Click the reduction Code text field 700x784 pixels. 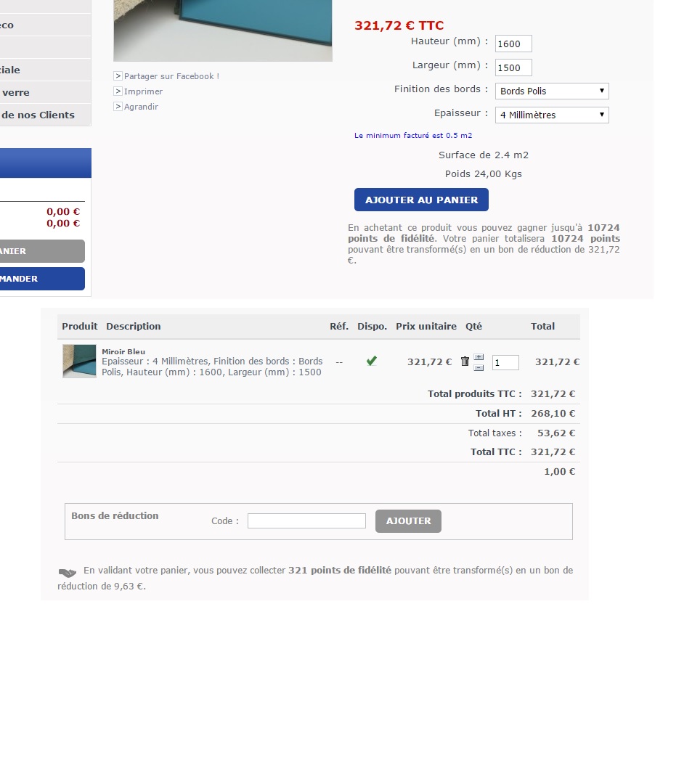[306, 521]
